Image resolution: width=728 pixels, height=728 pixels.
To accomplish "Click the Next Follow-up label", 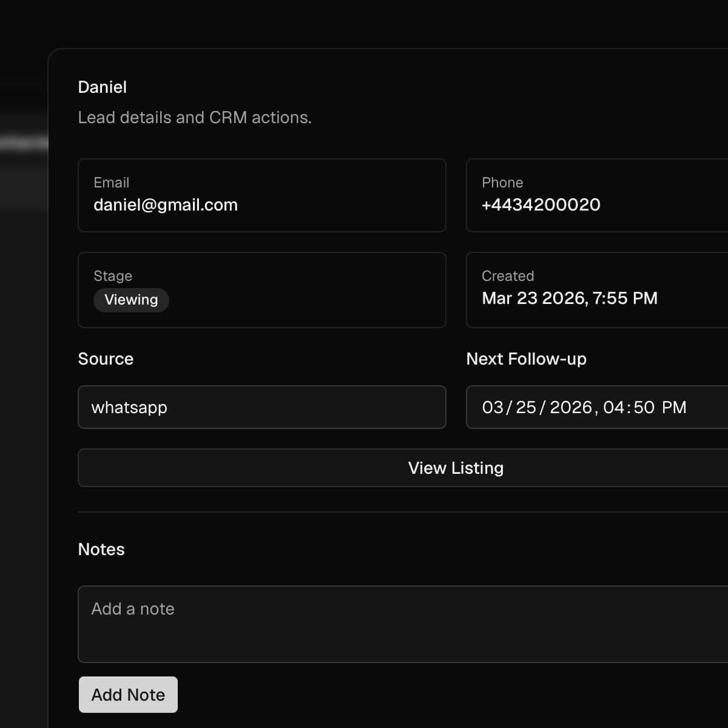I will click(526, 359).
